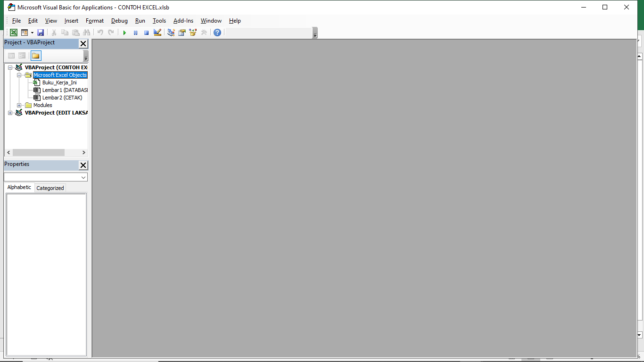Click the Insert UserForm toolbar icon

[24, 33]
